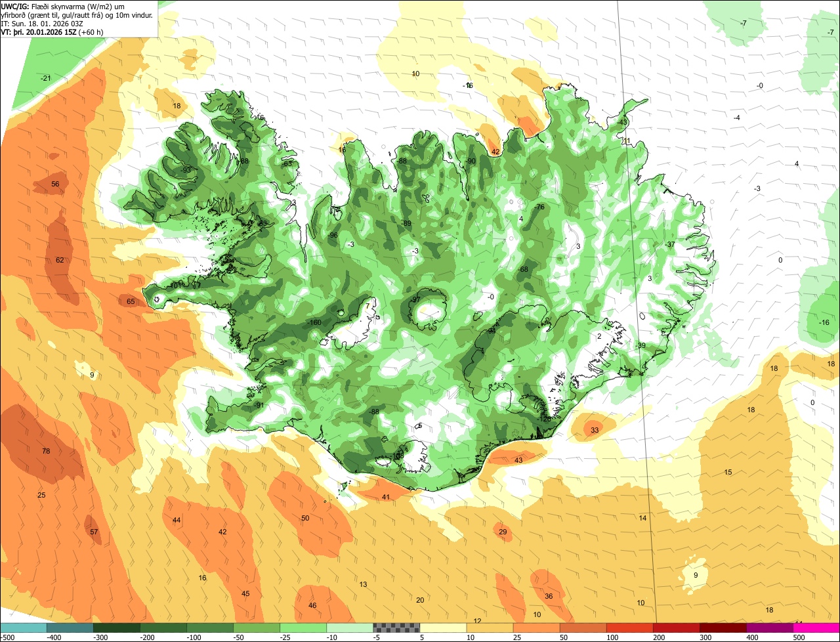Click the "UWC/IG: Flæði skynvarma" title line

(x=62, y=6)
